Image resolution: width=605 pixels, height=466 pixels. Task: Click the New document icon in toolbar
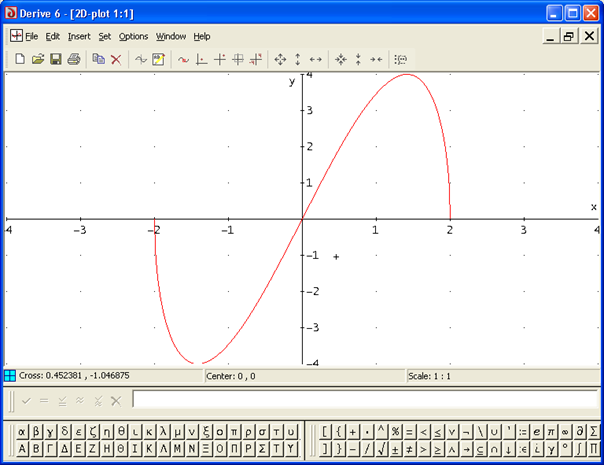coord(20,60)
